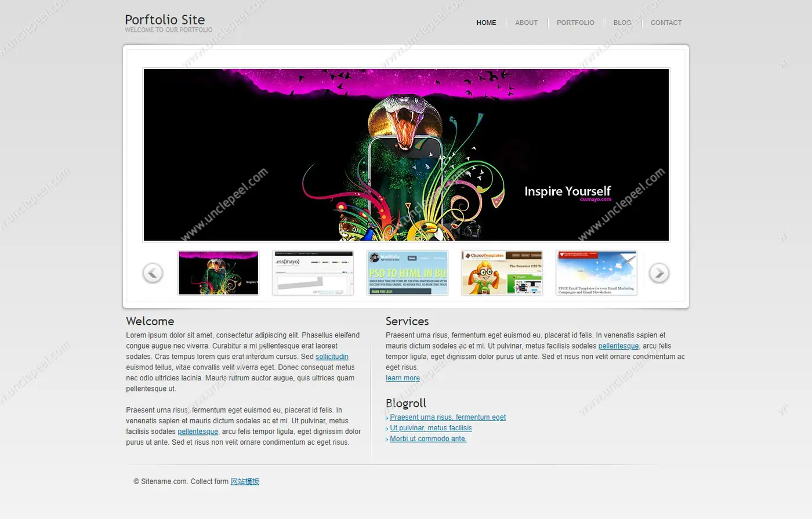Click the Welcome heading
This screenshot has height=519, width=812.
pyautogui.click(x=150, y=321)
